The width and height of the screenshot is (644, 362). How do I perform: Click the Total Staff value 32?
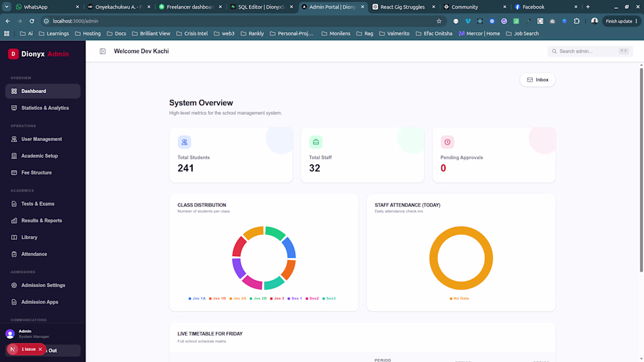314,168
